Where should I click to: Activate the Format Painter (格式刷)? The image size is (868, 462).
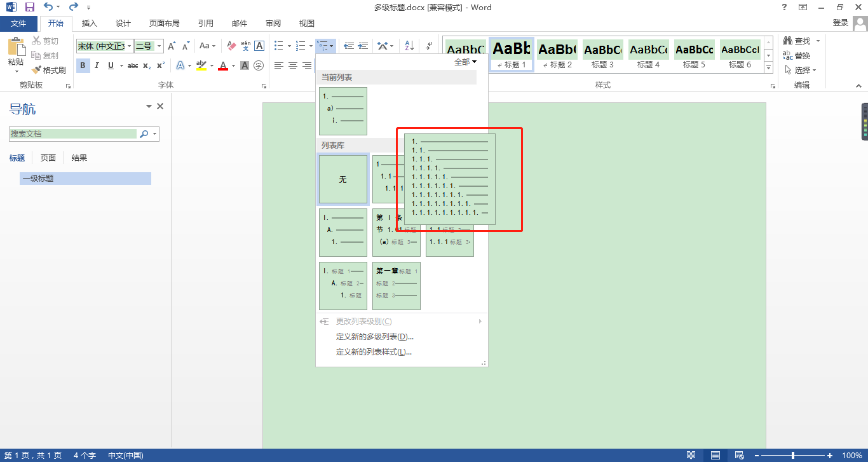[x=49, y=70]
